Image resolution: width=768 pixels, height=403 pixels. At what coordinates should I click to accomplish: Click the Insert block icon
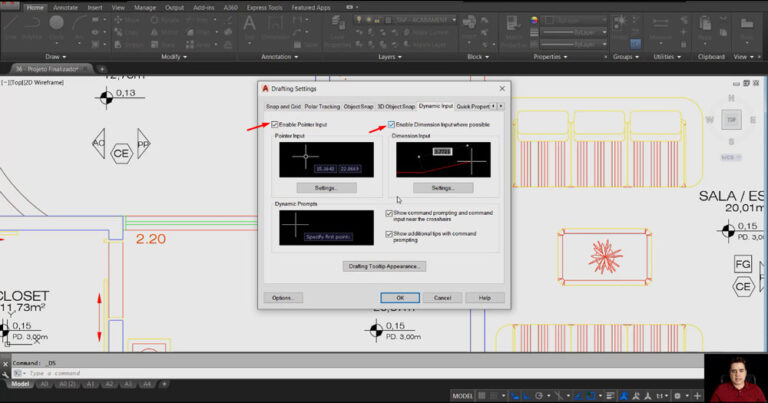(x=469, y=25)
